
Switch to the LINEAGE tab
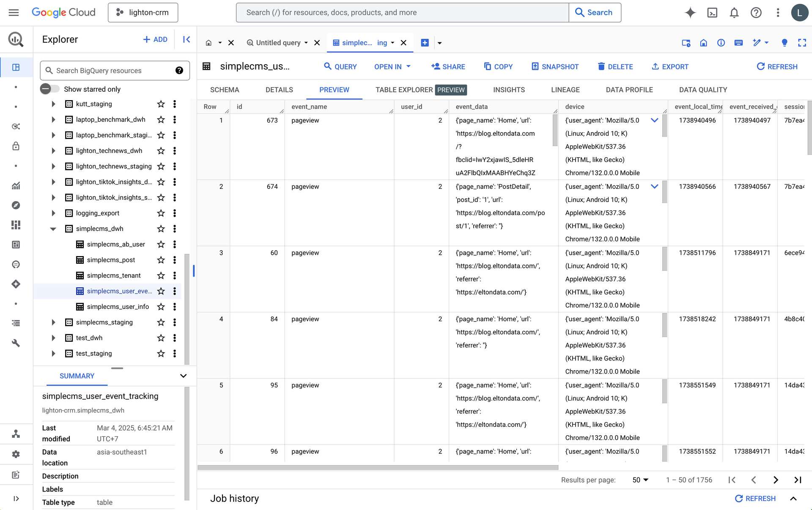coord(565,90)
